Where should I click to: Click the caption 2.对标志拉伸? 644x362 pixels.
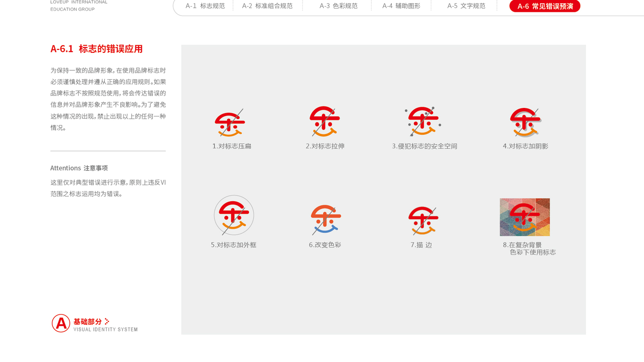coord(325,146)
